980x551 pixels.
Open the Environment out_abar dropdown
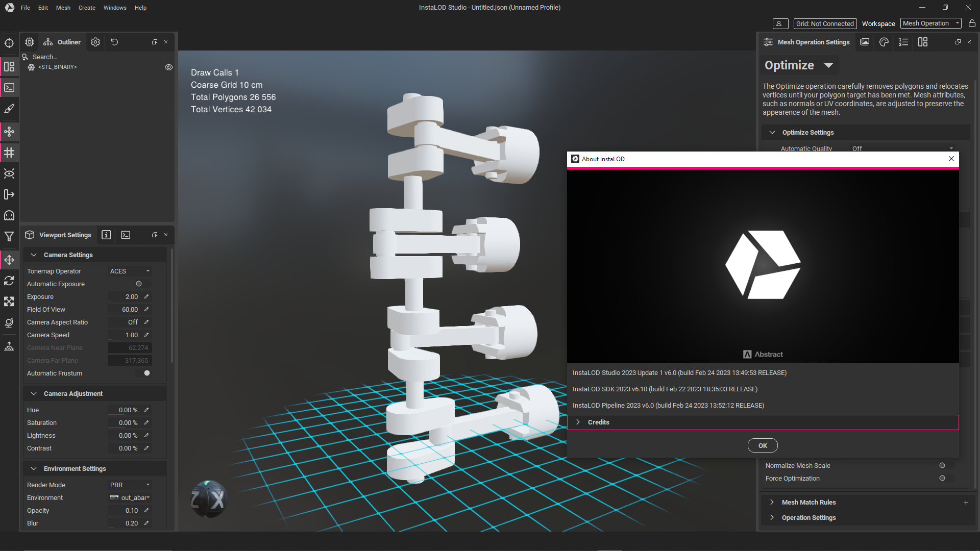point(130,497)
